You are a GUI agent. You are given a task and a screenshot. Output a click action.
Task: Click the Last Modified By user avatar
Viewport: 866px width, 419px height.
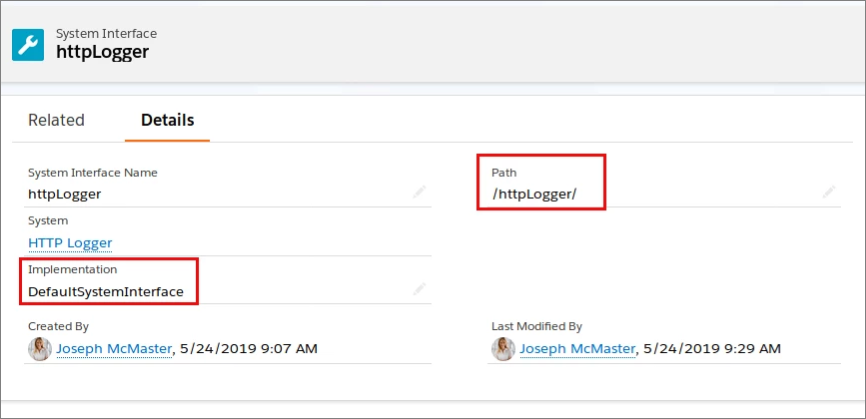(502, 348)
